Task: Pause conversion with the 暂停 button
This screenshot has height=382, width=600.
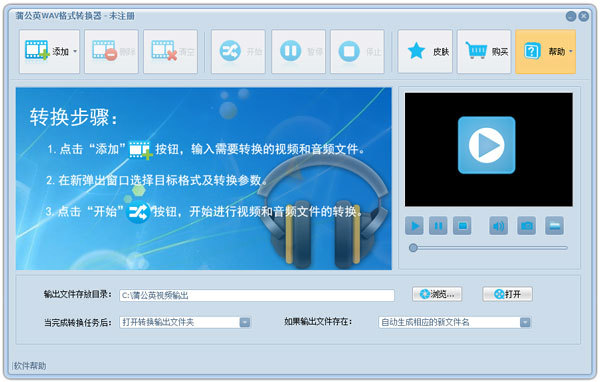Action: pyautogui.click(x=298, y=51)
